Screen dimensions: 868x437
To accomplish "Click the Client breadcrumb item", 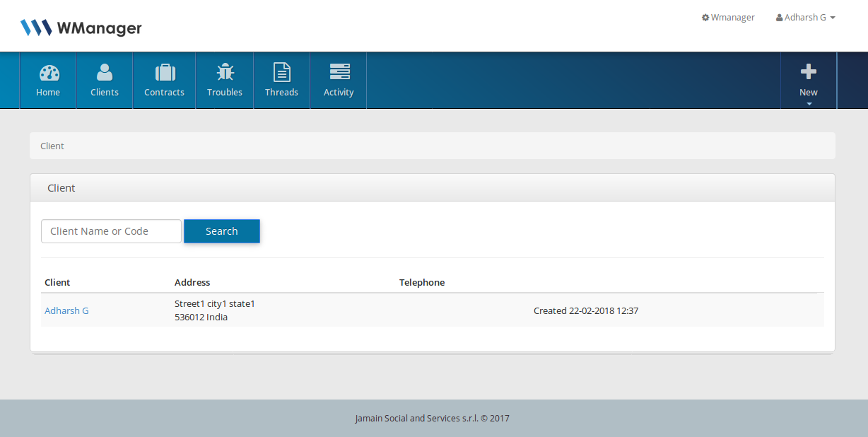I will coord(52,146).
